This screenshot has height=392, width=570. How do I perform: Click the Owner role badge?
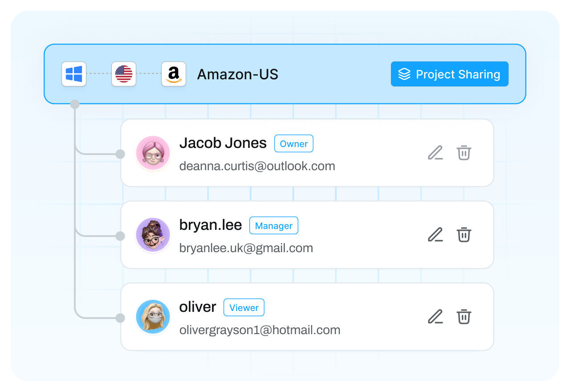click(x=293, y=144)
